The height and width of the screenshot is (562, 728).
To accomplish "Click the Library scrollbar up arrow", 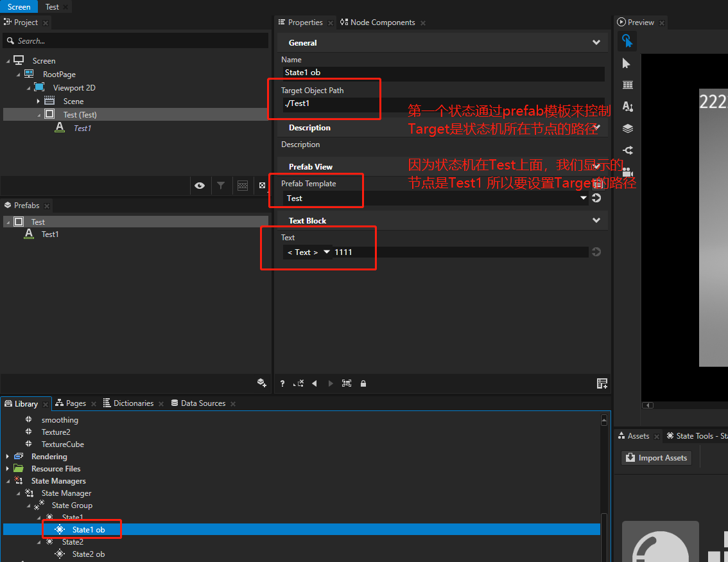I will [x=603, y=420].
